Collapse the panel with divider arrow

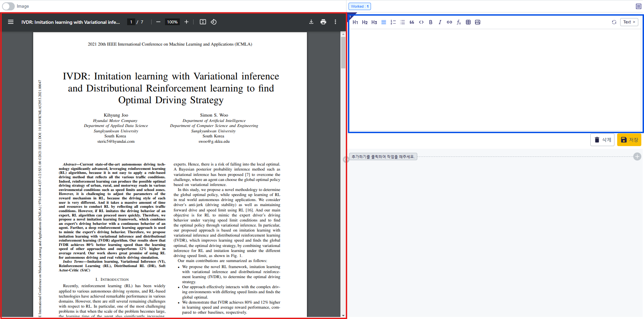tap(346, 159)
